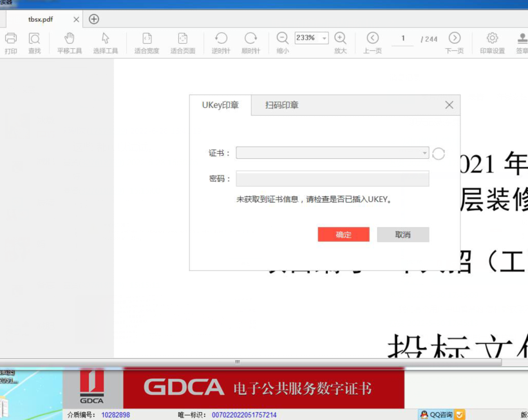Click the Print (打印) icon
The height and width of the screenshot is (420, 528).
11,39
